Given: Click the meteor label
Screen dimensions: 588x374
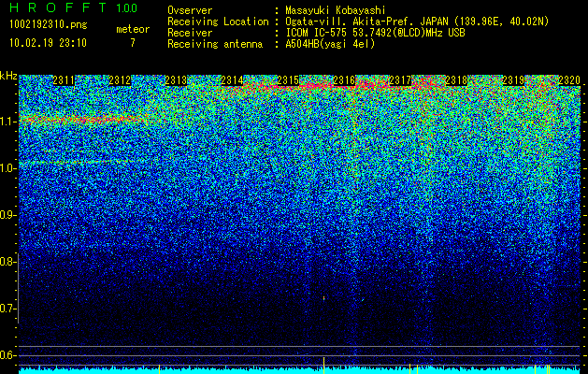Looking at the screenshot, I should tap(133, 29).
